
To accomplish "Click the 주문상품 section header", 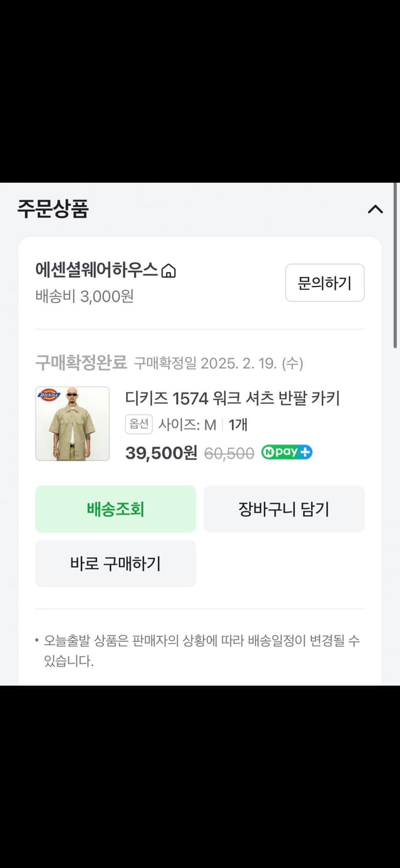I will click(52, 210).
